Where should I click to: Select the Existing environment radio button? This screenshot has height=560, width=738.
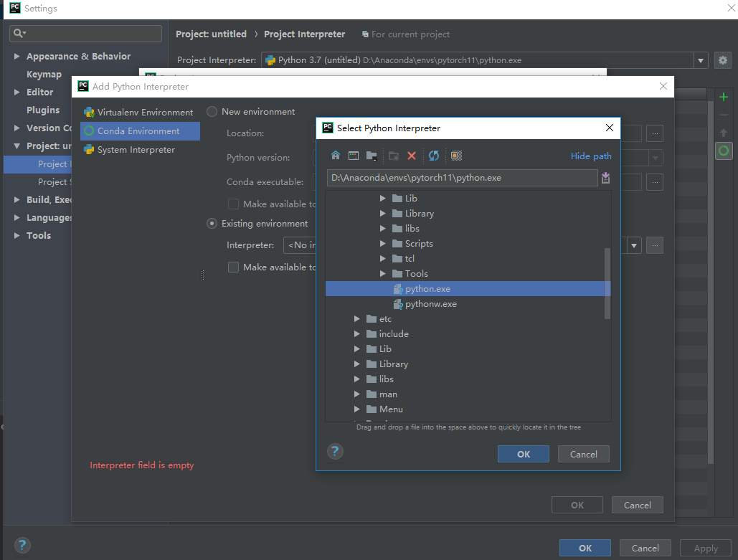212,224
